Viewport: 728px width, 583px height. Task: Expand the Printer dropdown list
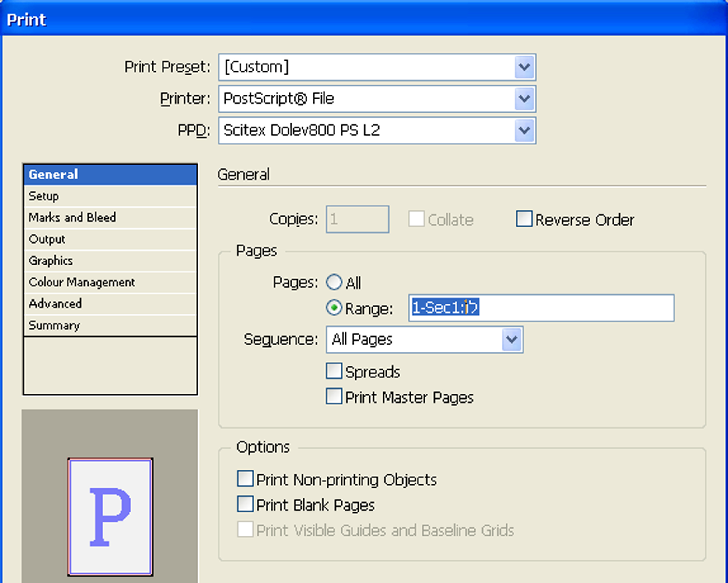[x=524, y=99]
